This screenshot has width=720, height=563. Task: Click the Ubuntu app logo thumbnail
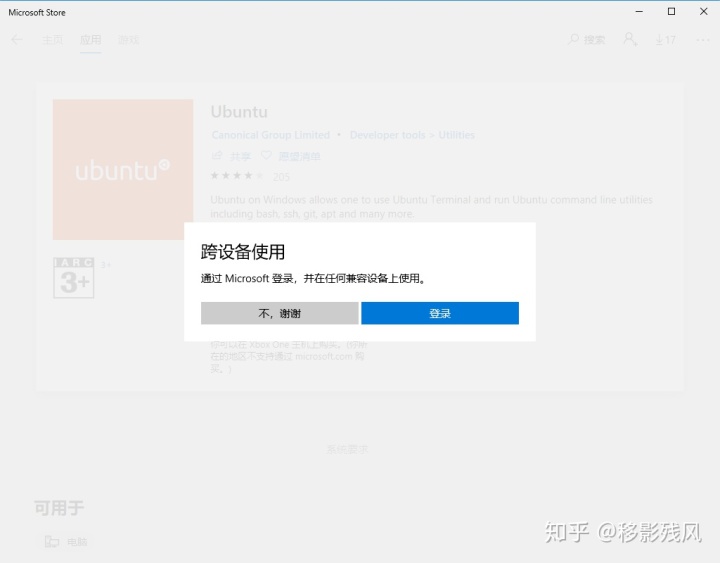point(123,169)
